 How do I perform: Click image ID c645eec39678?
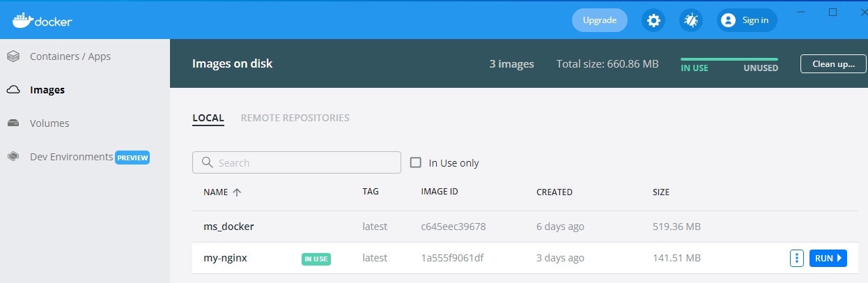click(x=454, y=227)
